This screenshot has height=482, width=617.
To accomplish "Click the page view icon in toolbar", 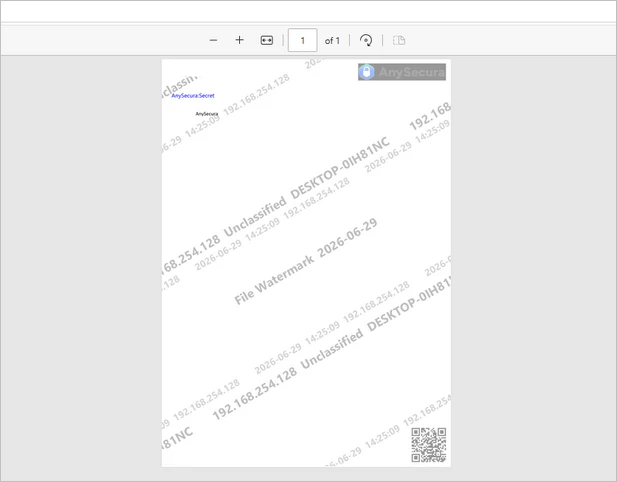I will 399,40.
